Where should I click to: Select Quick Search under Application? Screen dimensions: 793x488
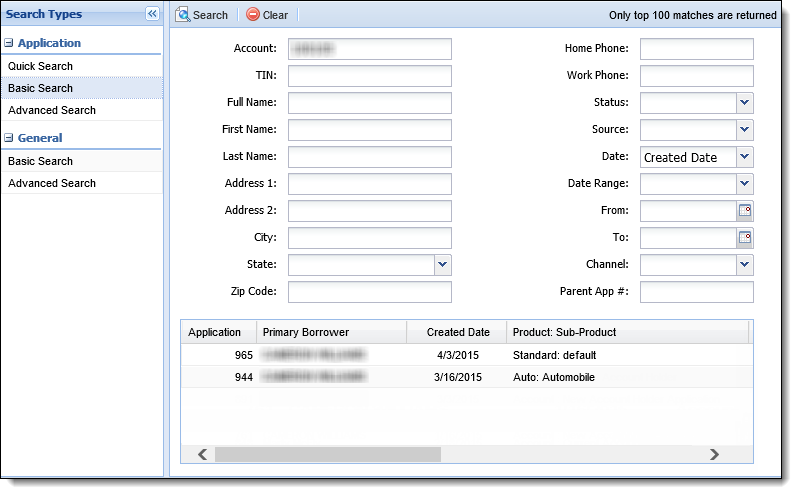point(82,66)
